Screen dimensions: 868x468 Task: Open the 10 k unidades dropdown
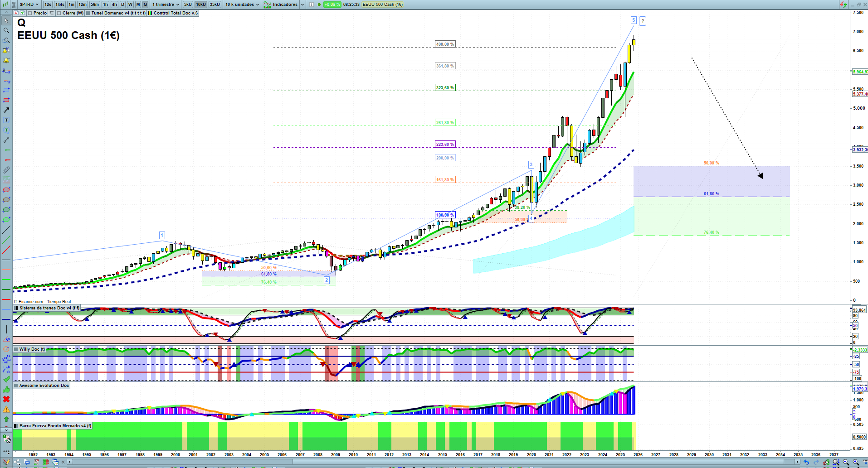[242, 5]
